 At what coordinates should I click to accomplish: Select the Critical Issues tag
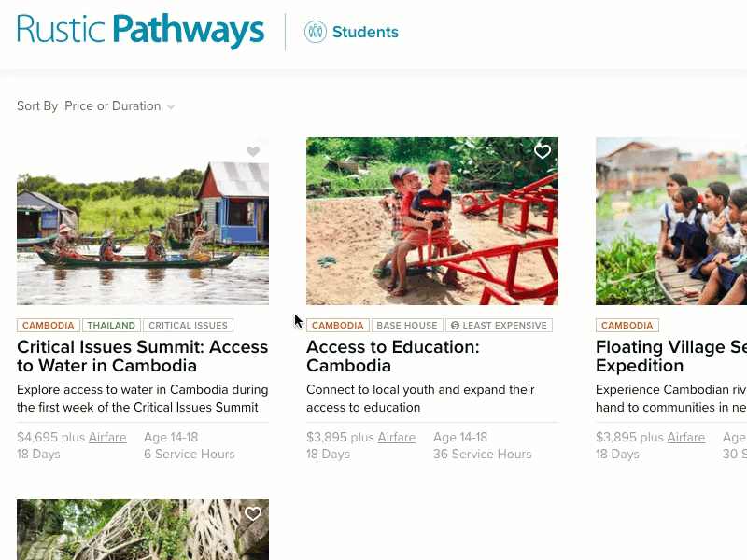point(188,326)
